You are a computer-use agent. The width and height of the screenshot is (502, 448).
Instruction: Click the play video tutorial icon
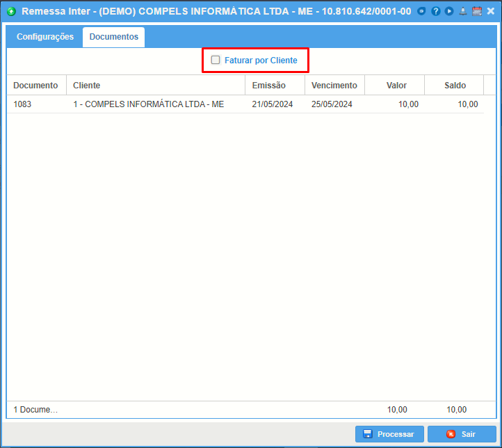449,12
